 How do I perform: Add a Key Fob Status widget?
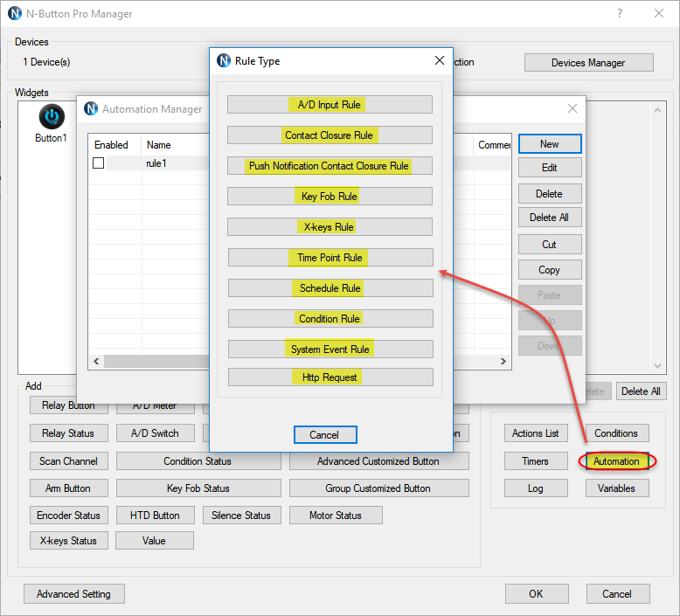(x=198, y=488)
